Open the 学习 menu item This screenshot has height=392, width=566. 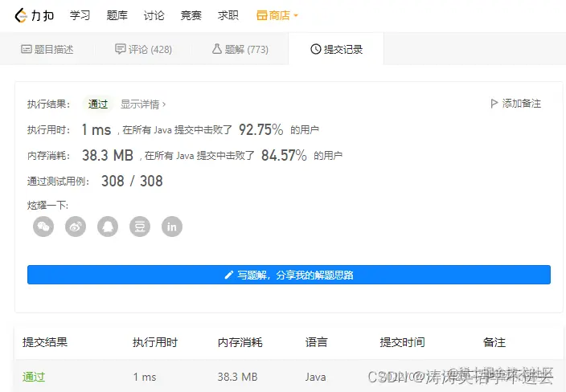coord(80,15)
